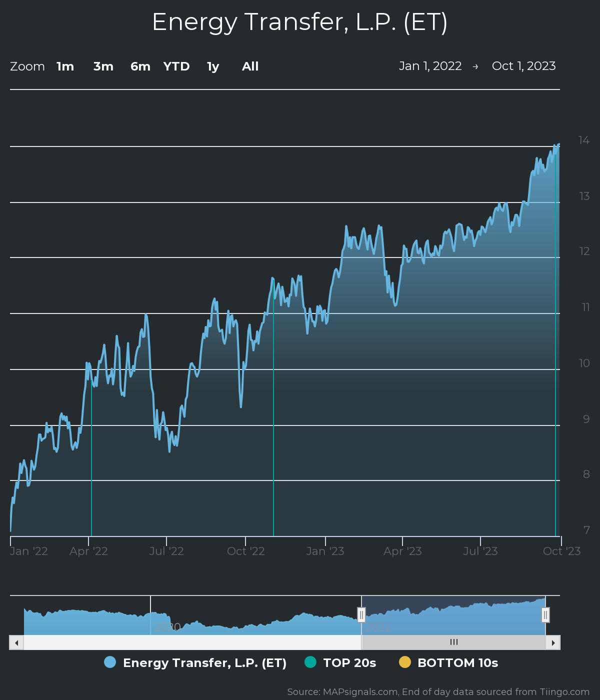The image size is (600, 700).
Task: Set zoom range to 1m
Action: pyautogui.click(x=65, y=66)
